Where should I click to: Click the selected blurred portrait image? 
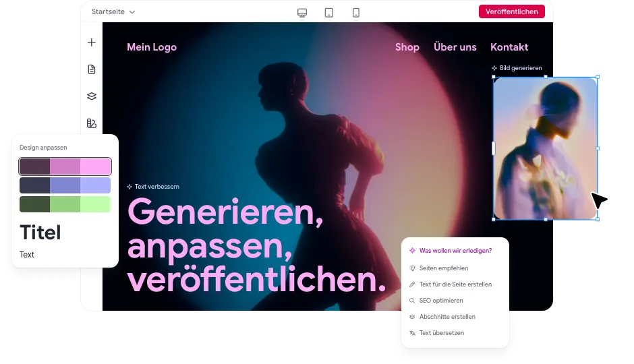click(546, 148)
